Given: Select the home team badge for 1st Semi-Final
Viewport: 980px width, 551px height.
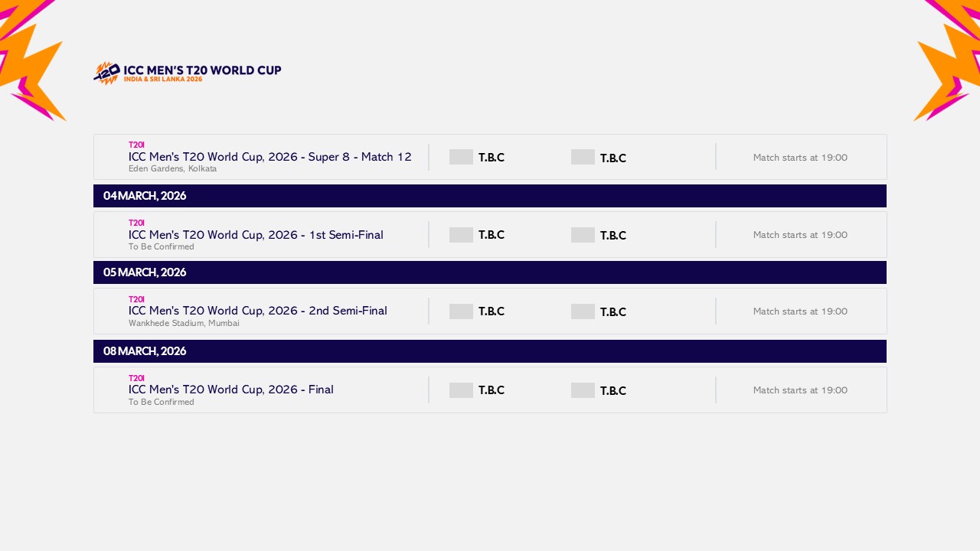Looking at the screenshot, I should pos(460,234).
